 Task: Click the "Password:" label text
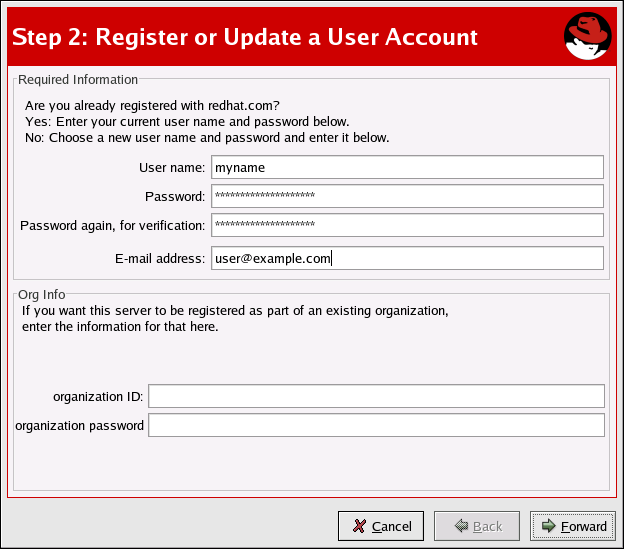point(175,196)
